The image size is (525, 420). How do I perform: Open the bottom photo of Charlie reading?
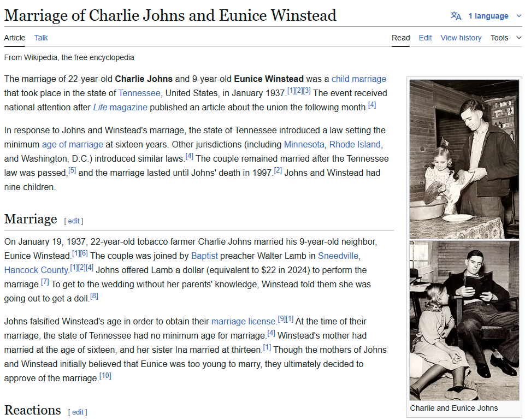[464, 321]
